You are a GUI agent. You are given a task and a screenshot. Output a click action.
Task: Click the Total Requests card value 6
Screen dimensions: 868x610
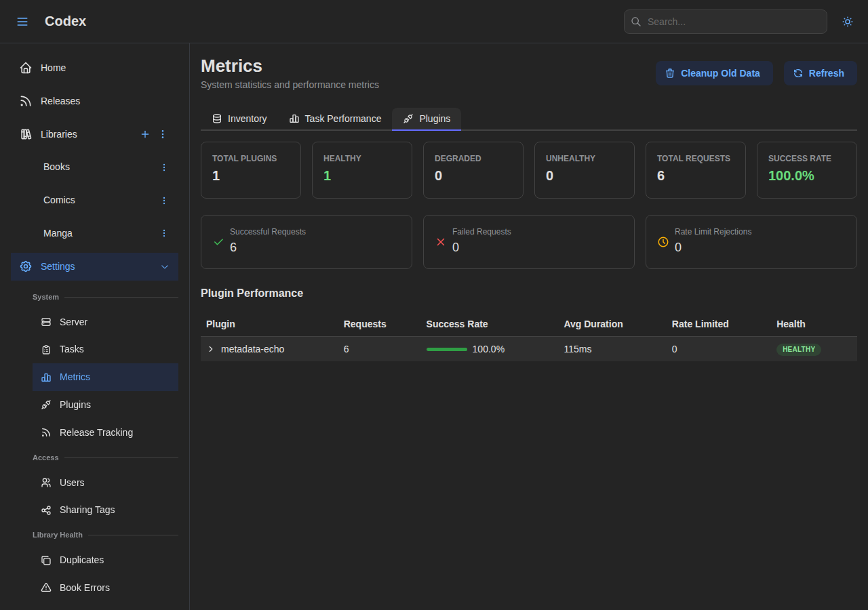pyautogui.click(x=660, y=176)
